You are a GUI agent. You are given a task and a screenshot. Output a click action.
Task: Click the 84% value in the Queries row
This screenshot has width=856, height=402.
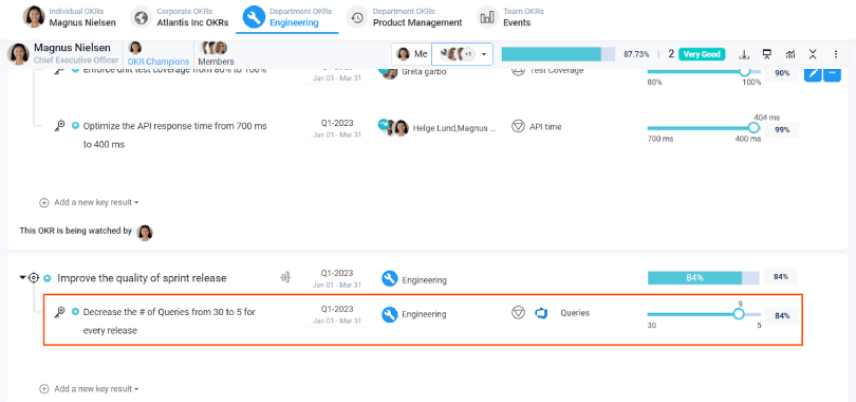pos(782,316)
